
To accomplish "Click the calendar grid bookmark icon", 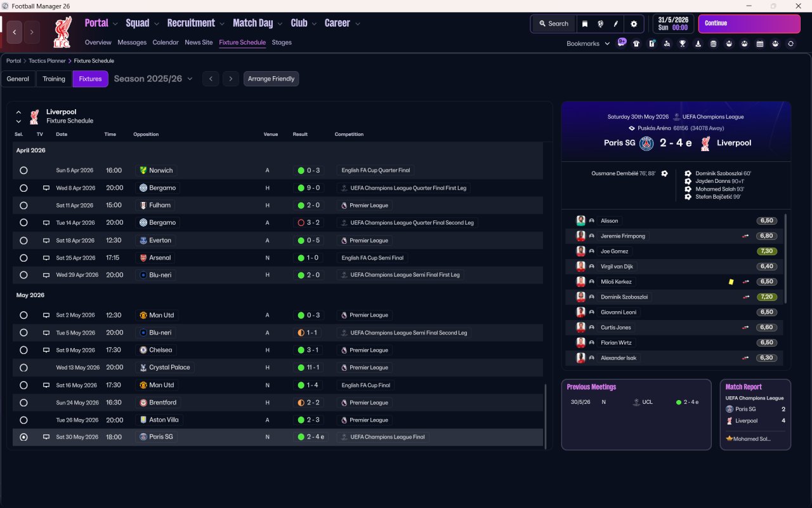I will 760,44.
